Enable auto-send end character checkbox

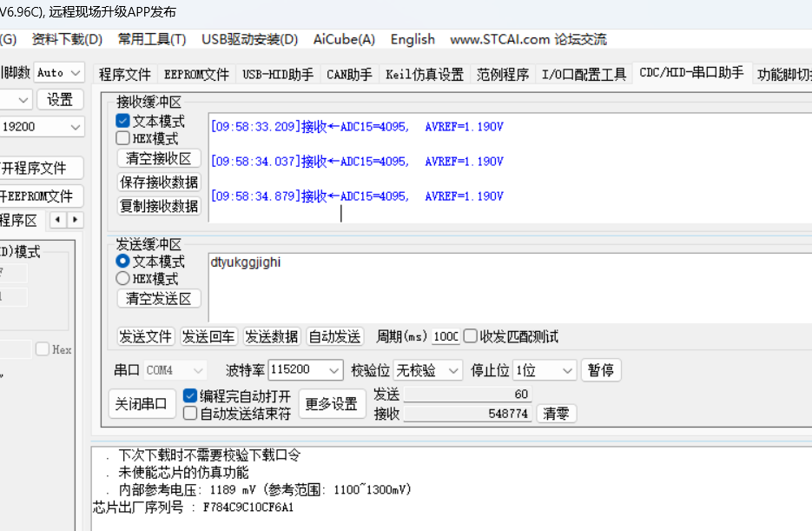pyautogui.click(x=190, y=414)
